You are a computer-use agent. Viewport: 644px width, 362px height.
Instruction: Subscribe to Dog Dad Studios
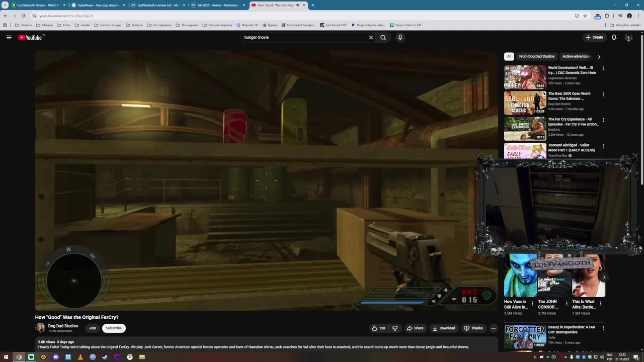pos(114,328)
